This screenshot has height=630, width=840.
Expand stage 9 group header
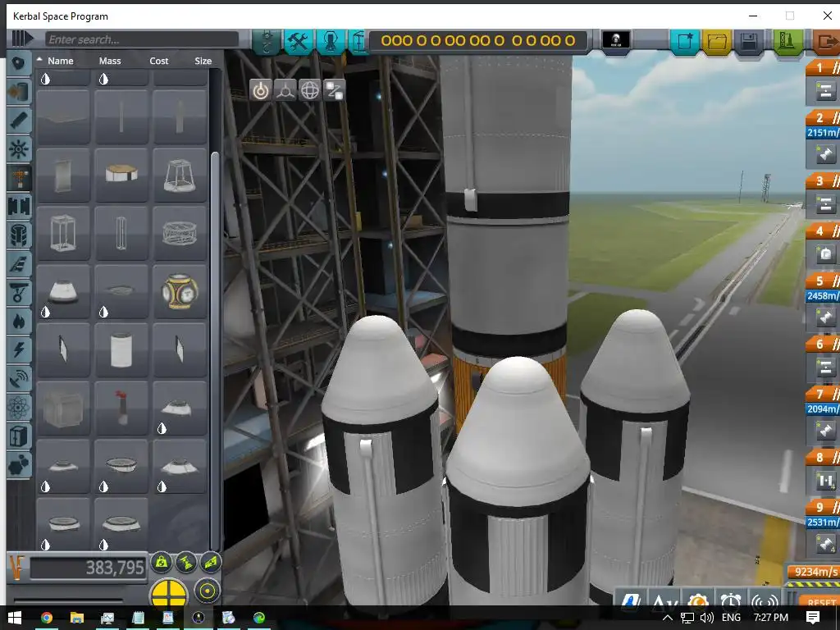pyautogui.click(x=823, y=507)
